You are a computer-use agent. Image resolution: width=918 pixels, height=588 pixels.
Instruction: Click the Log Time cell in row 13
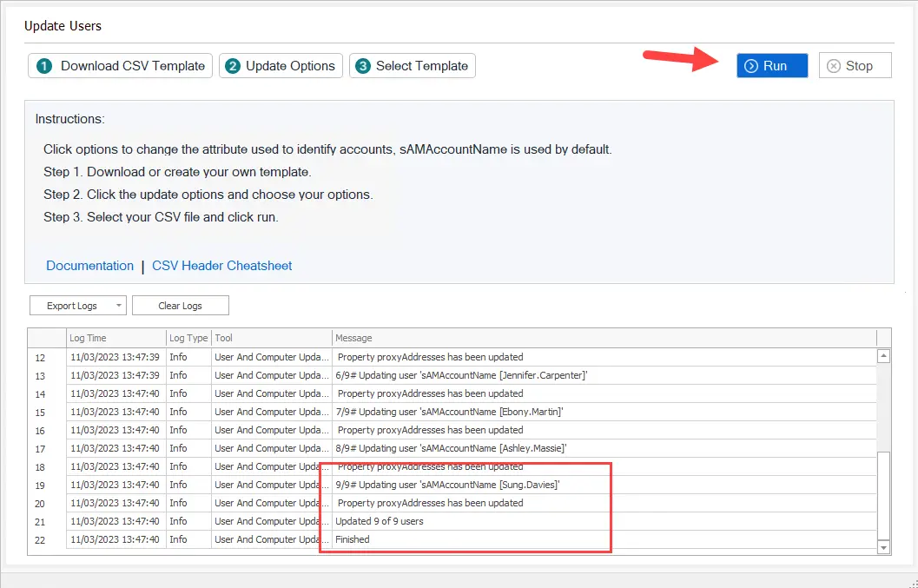pyautogui.click(x=115, y=375)
